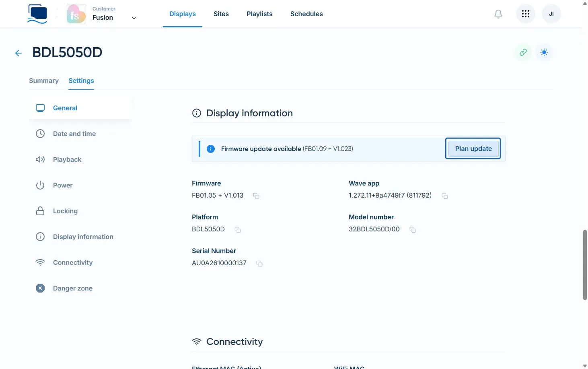This screenshot has width=588, height=369.
Task: Click the green link icon
Action: 523,52
